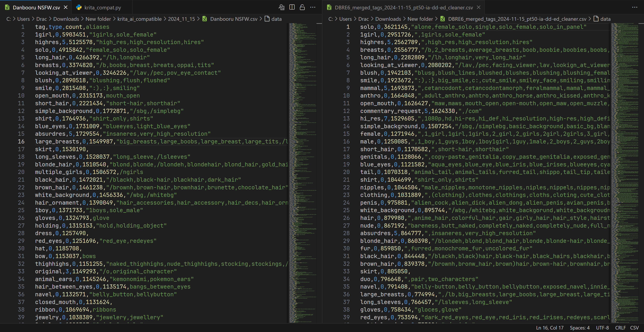The image size is (644, 332).
Task: Switch to the krita_compat.py tab
Action: click(x=102, y=8)
